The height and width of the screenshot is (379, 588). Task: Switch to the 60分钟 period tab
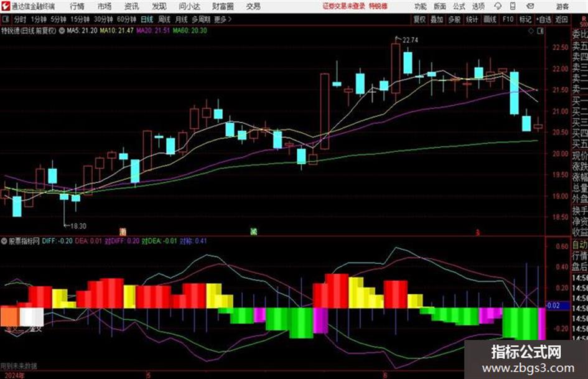tap(126, 19)
